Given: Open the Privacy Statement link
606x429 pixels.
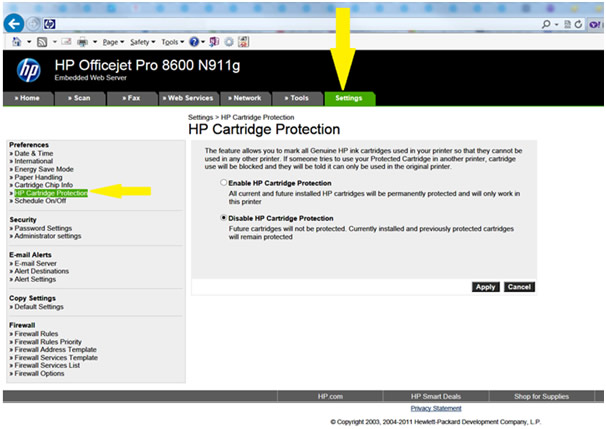Looking at the screenshot, I should point(436,409).
